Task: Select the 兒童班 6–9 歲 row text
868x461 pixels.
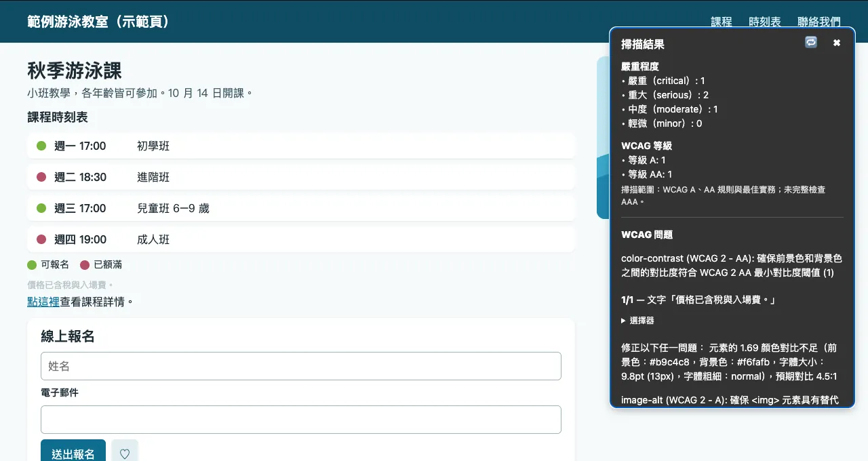Action: click(x=173, y=208)
